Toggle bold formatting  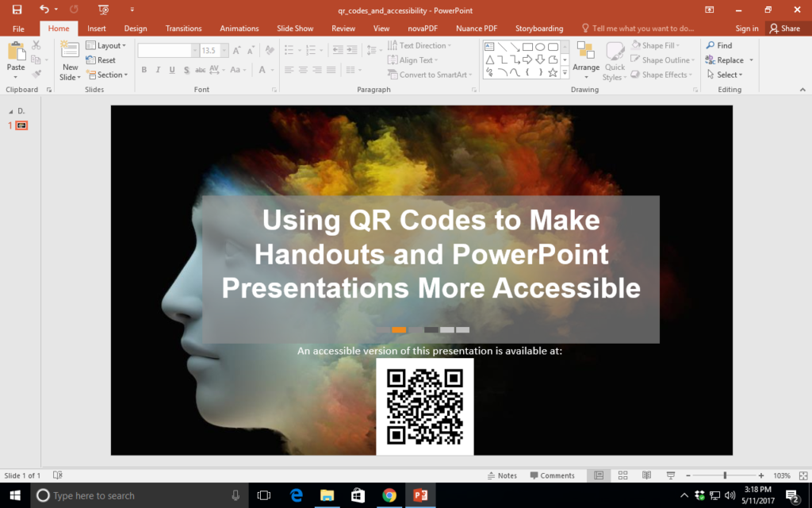(144, 70)
